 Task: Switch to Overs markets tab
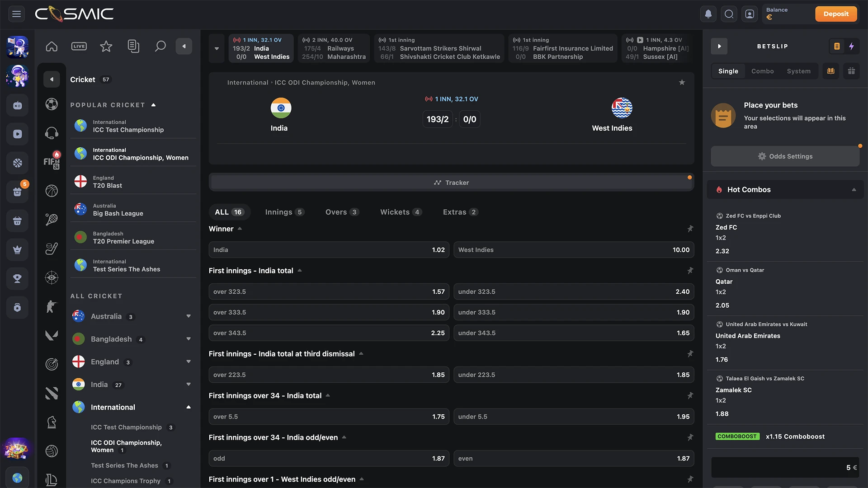tap(342, 212)
